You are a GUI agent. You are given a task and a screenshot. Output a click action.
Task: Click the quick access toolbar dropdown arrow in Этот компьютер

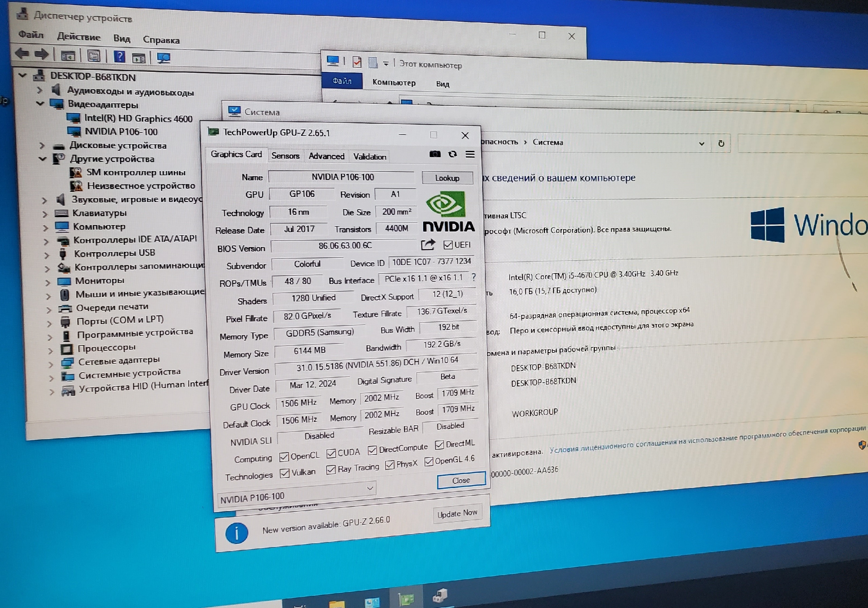point(386,63)
